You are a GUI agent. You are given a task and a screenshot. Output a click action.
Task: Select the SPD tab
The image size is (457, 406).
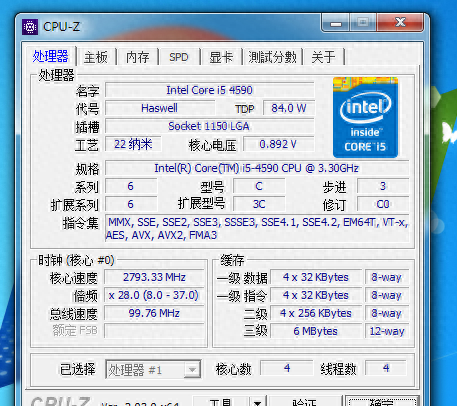coord(179,57)
